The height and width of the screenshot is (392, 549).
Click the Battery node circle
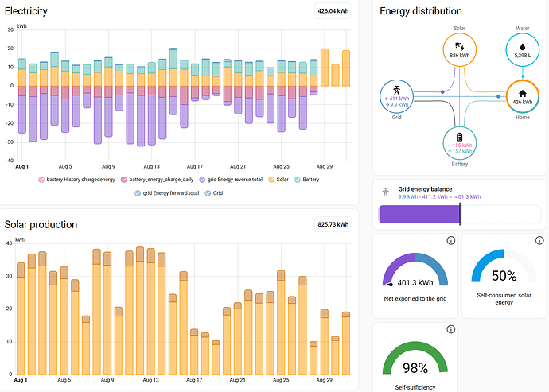tap(459, 143)
